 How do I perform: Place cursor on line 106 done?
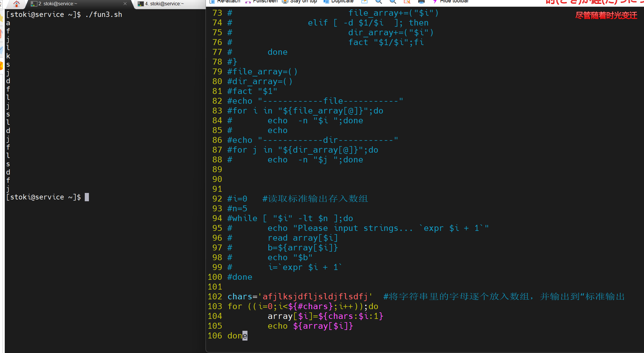pos(237,336)
